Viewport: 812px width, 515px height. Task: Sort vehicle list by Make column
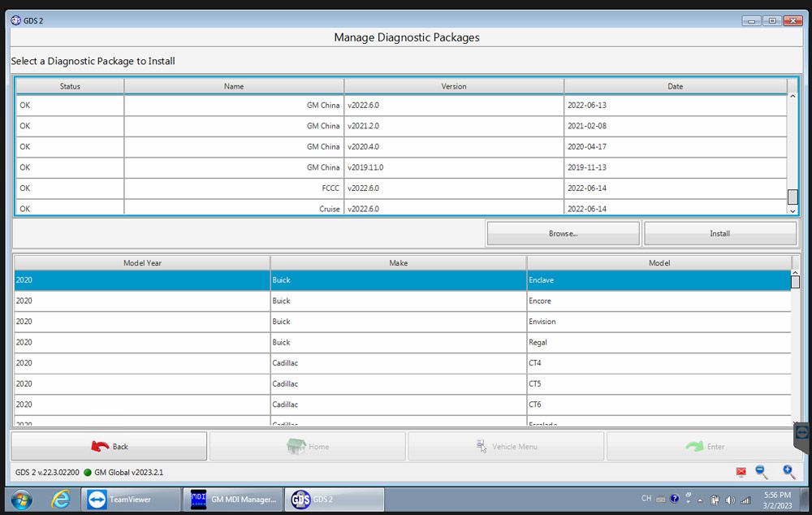[398, 263]
